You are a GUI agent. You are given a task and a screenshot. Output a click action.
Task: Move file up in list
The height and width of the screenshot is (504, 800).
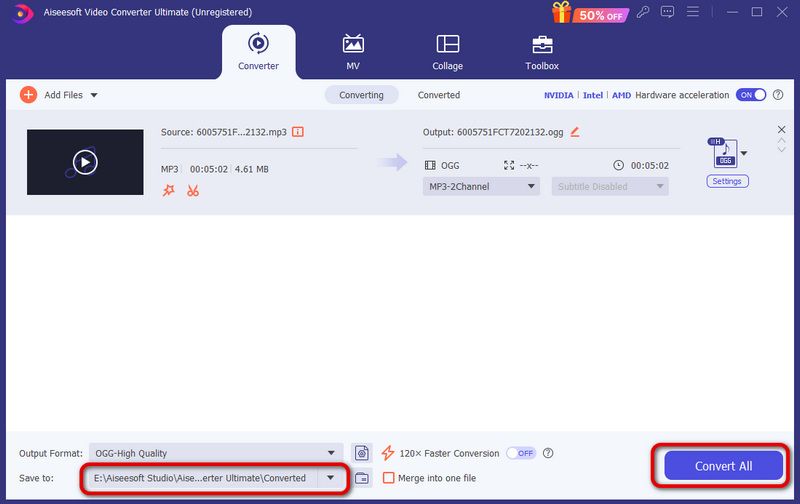pyautogui.click(x=781, y=140)
